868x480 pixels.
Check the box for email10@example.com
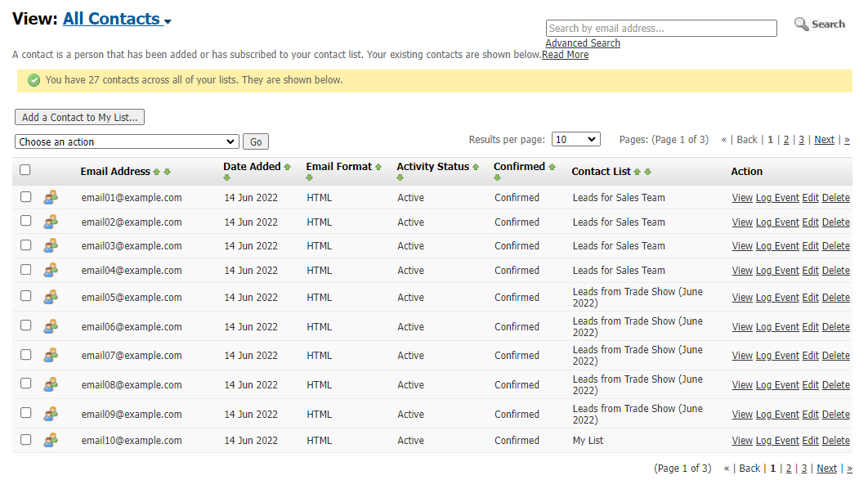tap(25, 440)
